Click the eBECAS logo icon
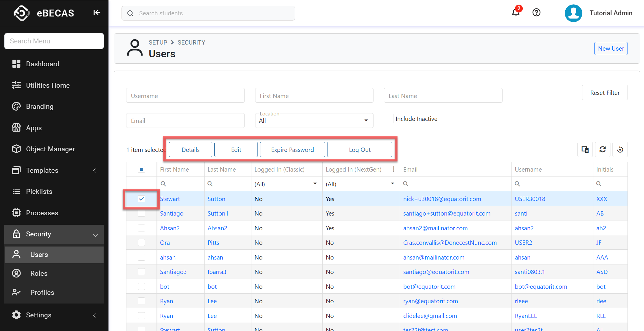Screen dimensions: 644x331 click(x=22, y=13)
